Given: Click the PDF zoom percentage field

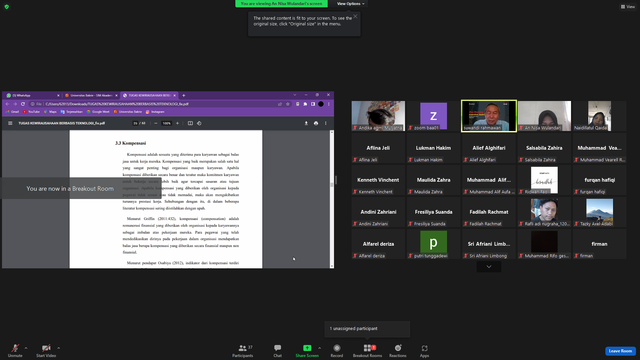Looking at the screenshot, I should click(167, 123).
